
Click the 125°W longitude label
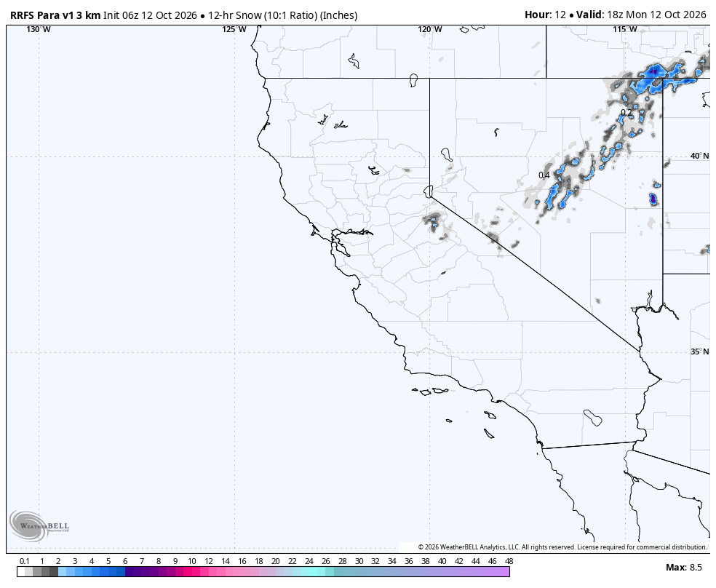[234, 30]
